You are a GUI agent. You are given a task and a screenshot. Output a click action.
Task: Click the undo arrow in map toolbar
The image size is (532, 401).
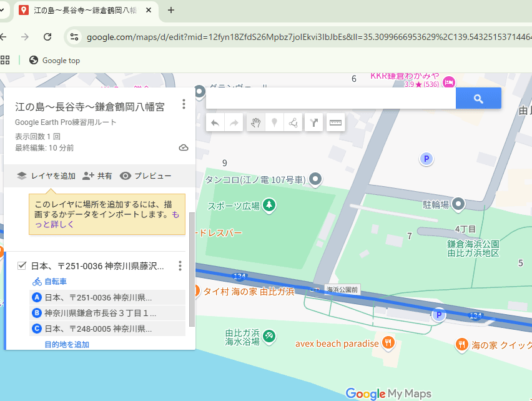pos(215,123)
